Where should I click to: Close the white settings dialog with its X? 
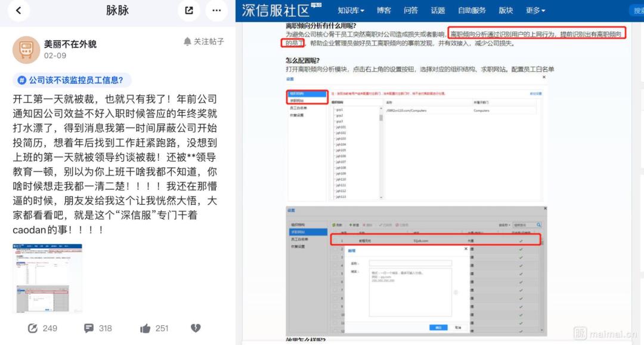(544, 77)
